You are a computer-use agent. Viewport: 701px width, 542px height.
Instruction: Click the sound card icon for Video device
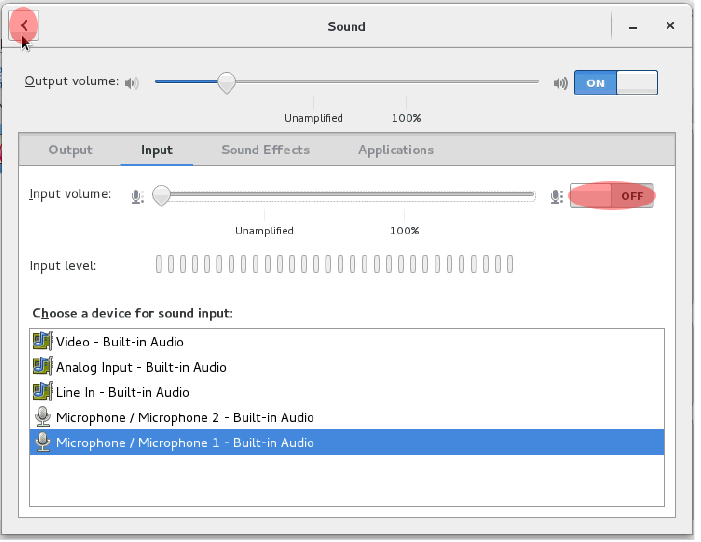[43, 341]
